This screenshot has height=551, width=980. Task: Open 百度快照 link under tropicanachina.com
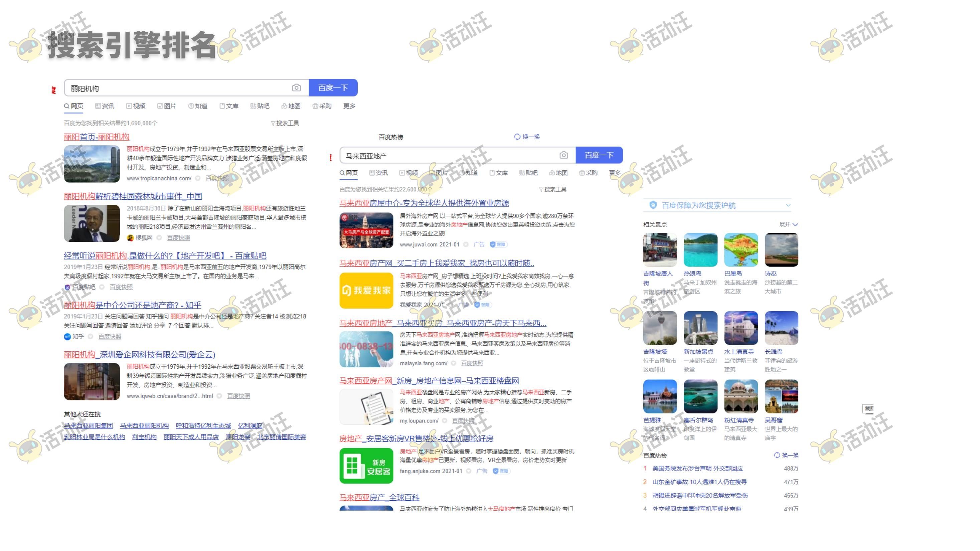click(217, 178)
